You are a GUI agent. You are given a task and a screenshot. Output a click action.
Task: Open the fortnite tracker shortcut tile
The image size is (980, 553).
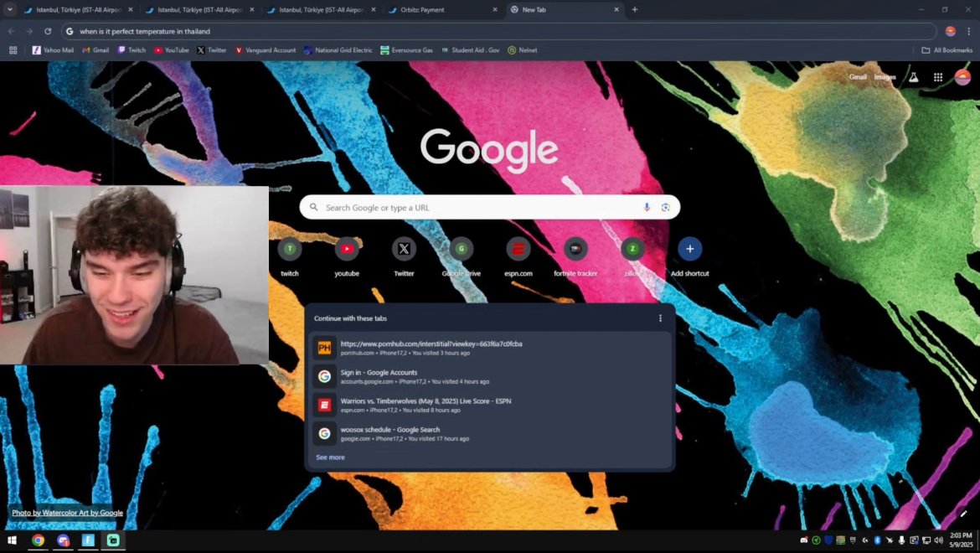point(575,257)
